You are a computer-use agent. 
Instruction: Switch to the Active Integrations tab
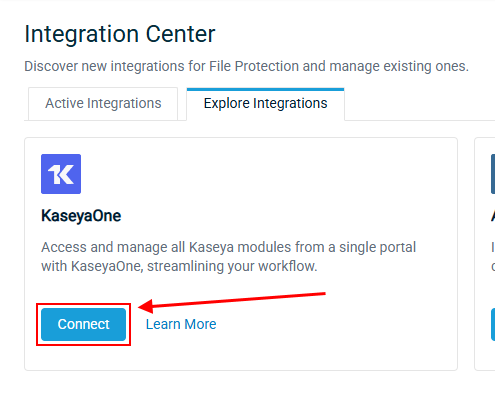(x=103, y=104)
